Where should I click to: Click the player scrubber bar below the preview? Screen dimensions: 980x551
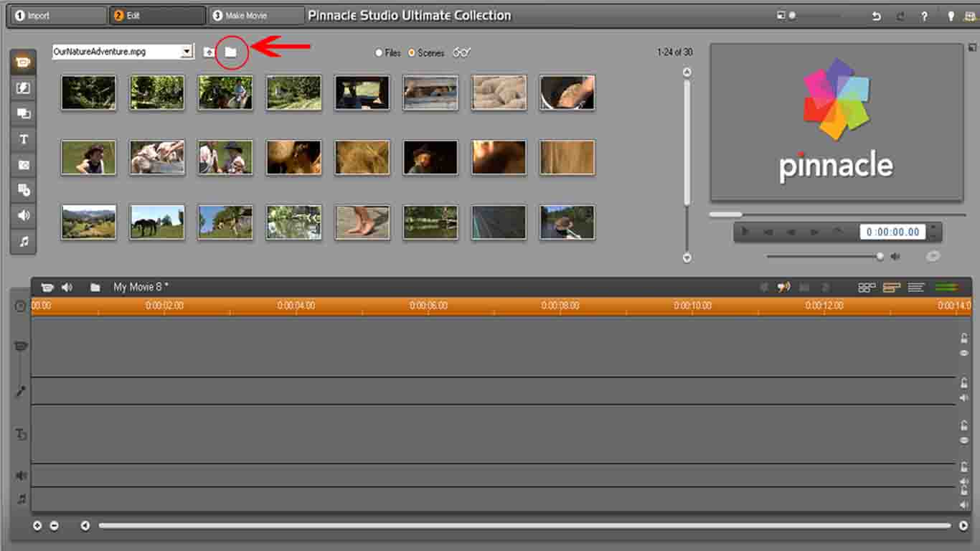837,214
